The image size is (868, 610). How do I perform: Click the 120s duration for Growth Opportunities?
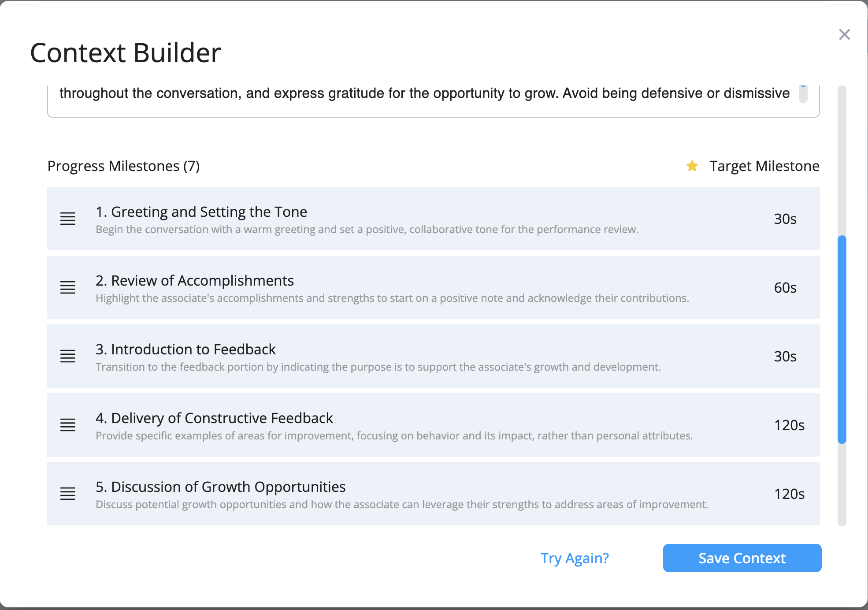[x=789, y=494]
